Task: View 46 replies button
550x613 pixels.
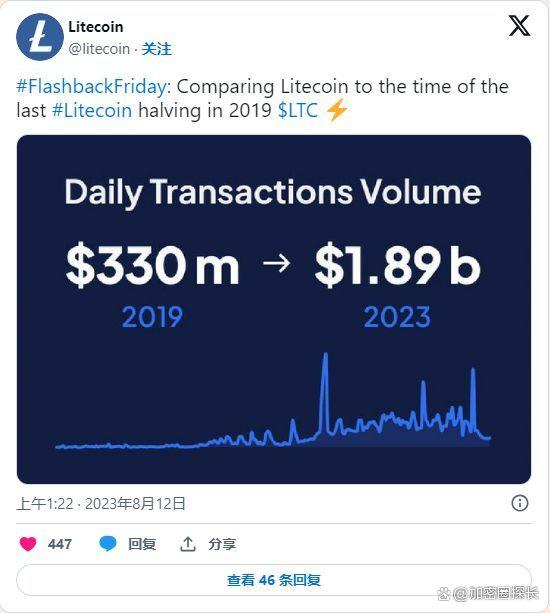Action: pos(274,580)
